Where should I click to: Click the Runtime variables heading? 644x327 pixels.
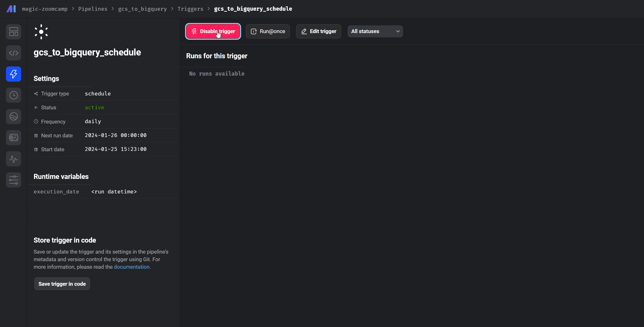[61, 177]
